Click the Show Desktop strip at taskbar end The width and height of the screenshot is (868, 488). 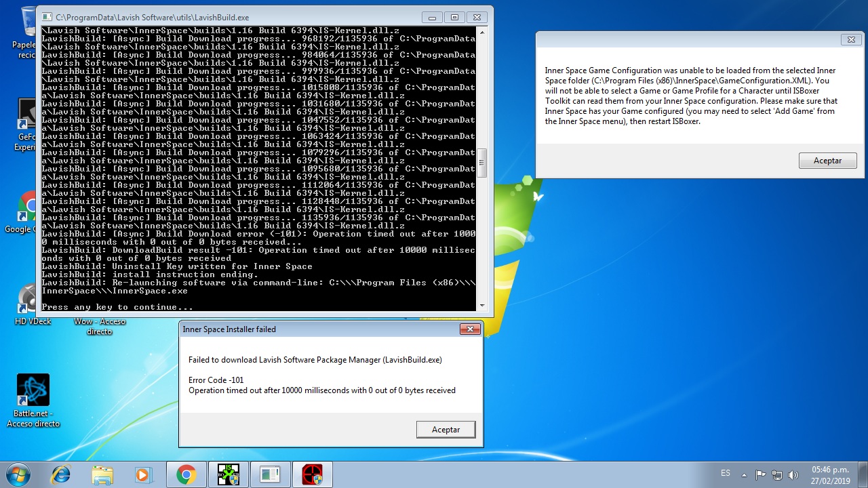pos(863,474)
